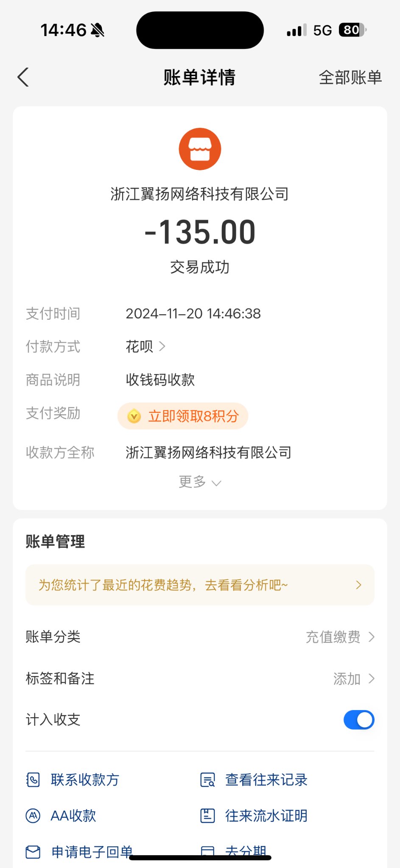The image size is (400, 868).
Task: Open the spending trend analysis banner
Action: click(x=200, y=585)
